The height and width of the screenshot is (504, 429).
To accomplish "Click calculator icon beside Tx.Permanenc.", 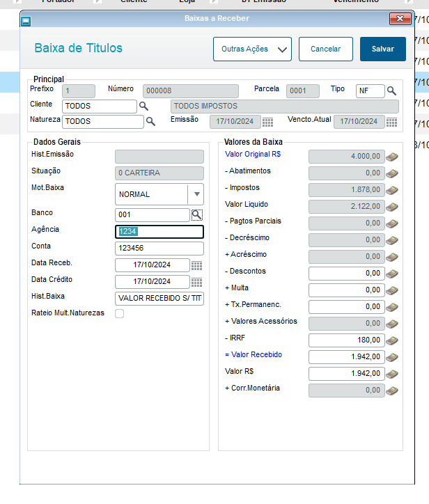I will coord(392,307).
